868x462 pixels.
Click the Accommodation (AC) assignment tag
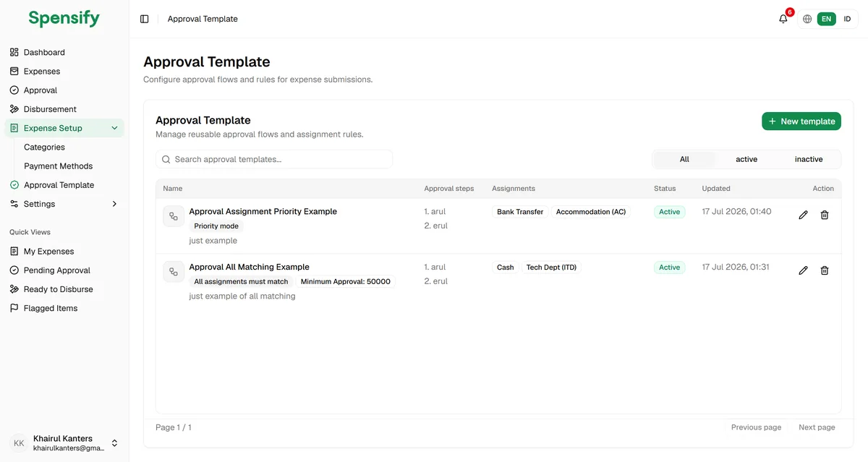coord(591,212)
